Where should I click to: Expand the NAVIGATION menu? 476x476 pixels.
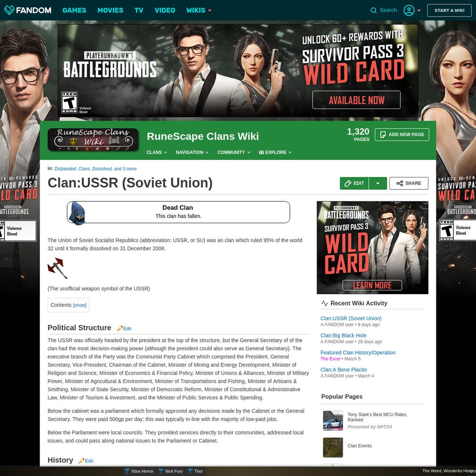coord(192,152)
